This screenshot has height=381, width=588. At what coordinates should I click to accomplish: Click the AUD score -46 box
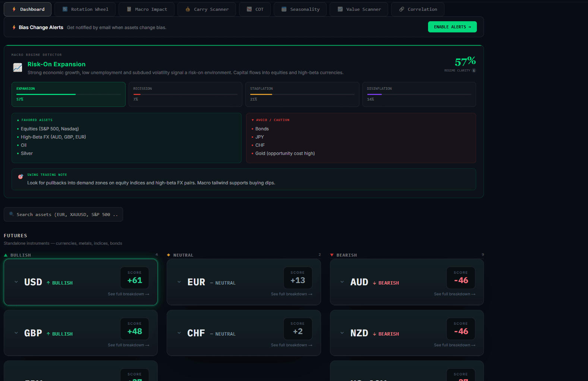(461, 278)
